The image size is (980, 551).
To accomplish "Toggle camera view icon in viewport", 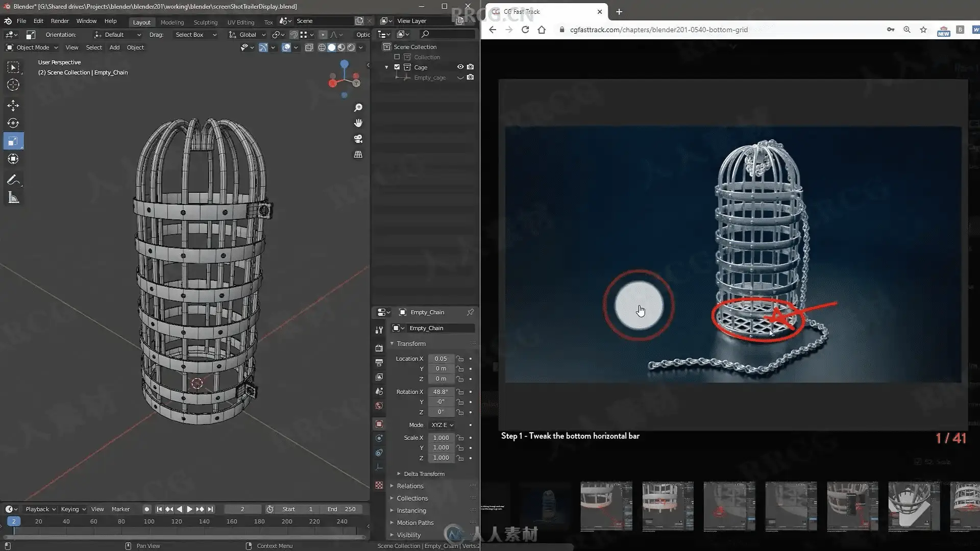I will 358,139.
